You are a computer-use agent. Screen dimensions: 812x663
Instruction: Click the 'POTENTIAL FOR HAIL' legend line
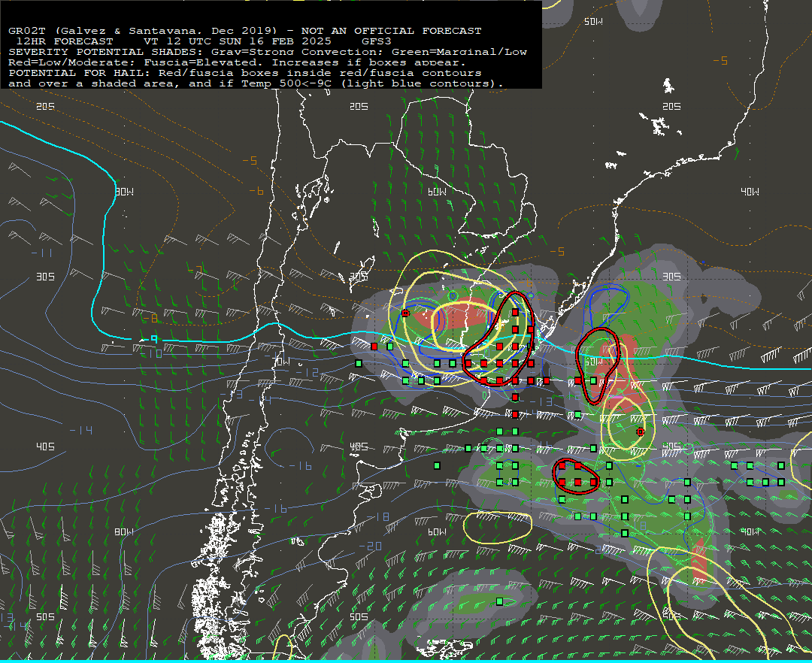(244, 73)
